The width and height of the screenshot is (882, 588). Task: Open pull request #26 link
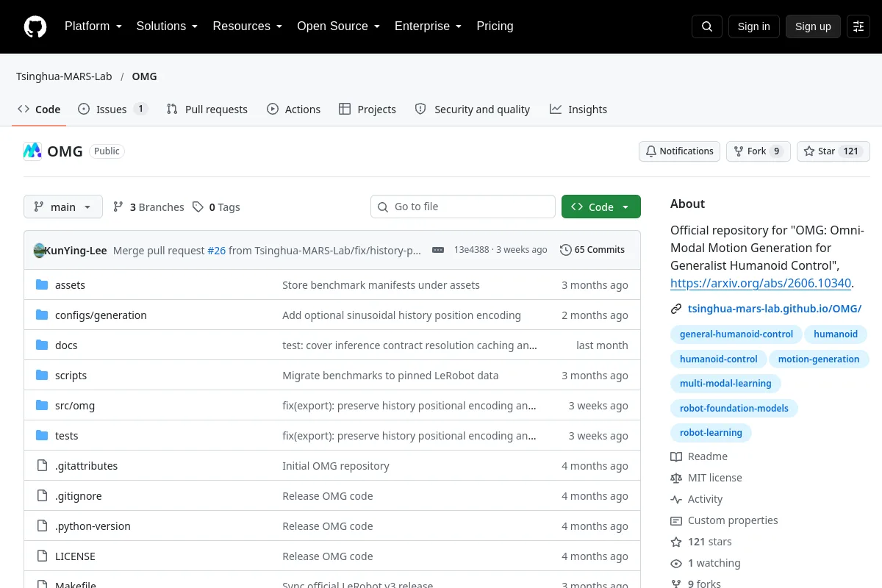(217, 251)
